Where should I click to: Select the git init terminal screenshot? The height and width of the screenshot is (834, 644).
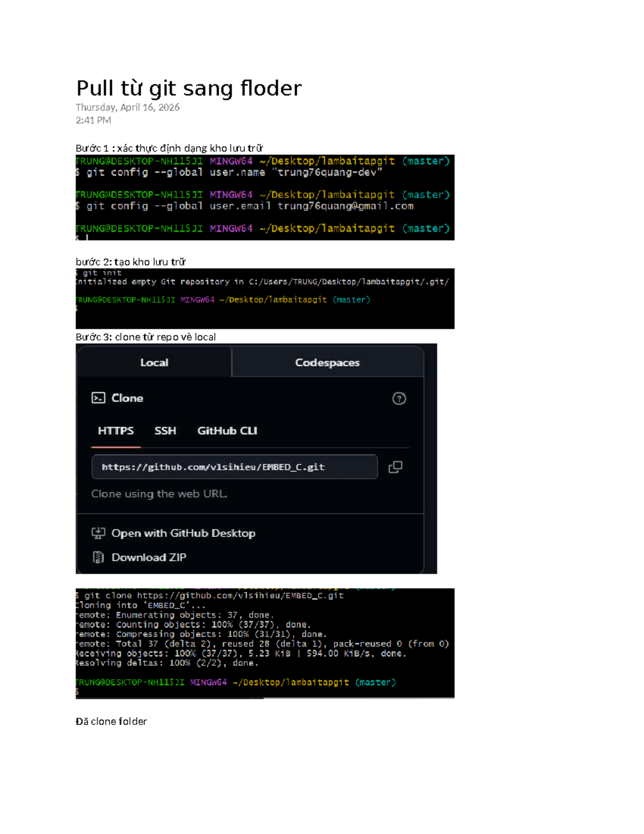click(265, 298)
